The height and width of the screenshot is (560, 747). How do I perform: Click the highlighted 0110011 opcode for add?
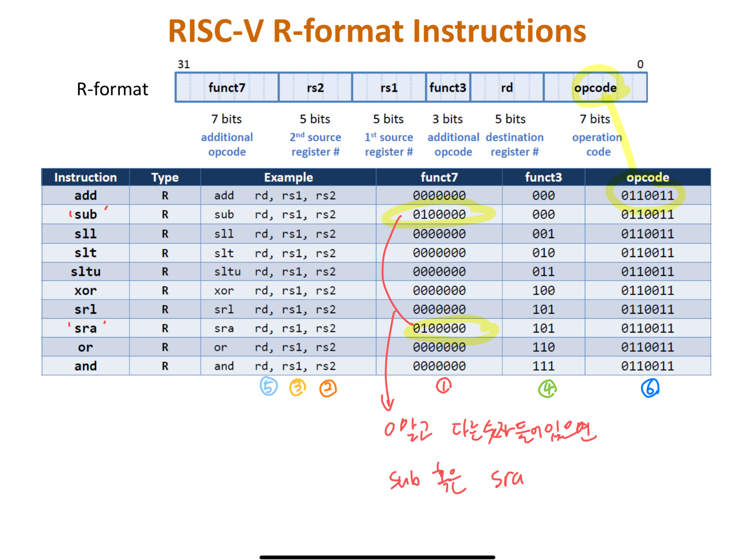click(647, 196)
